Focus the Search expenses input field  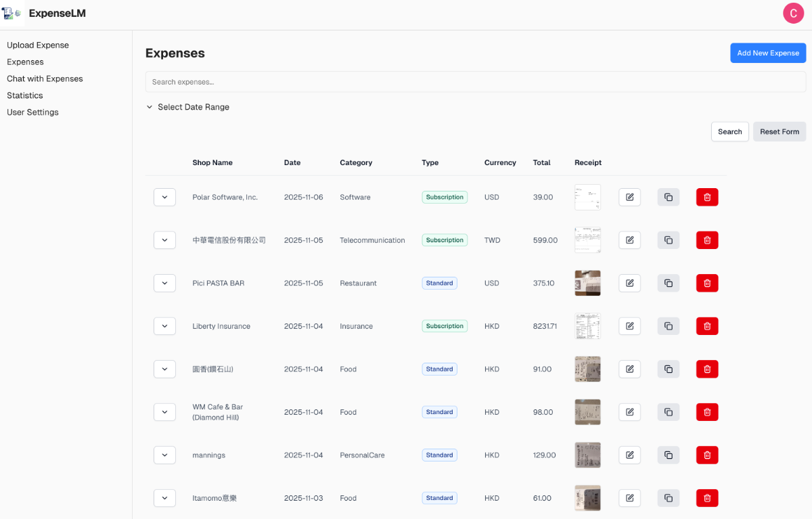pos(475,82)
